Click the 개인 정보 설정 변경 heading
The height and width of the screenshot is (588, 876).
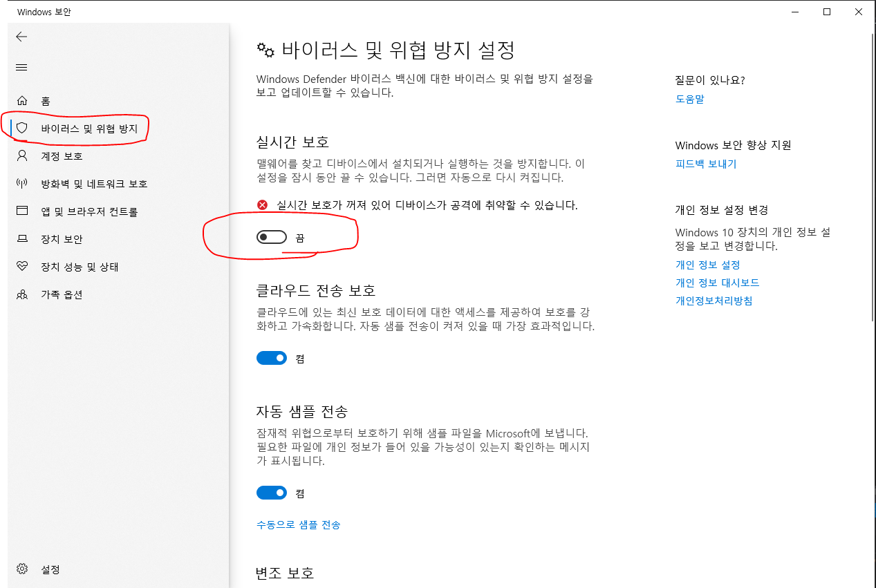coord(722,209)
